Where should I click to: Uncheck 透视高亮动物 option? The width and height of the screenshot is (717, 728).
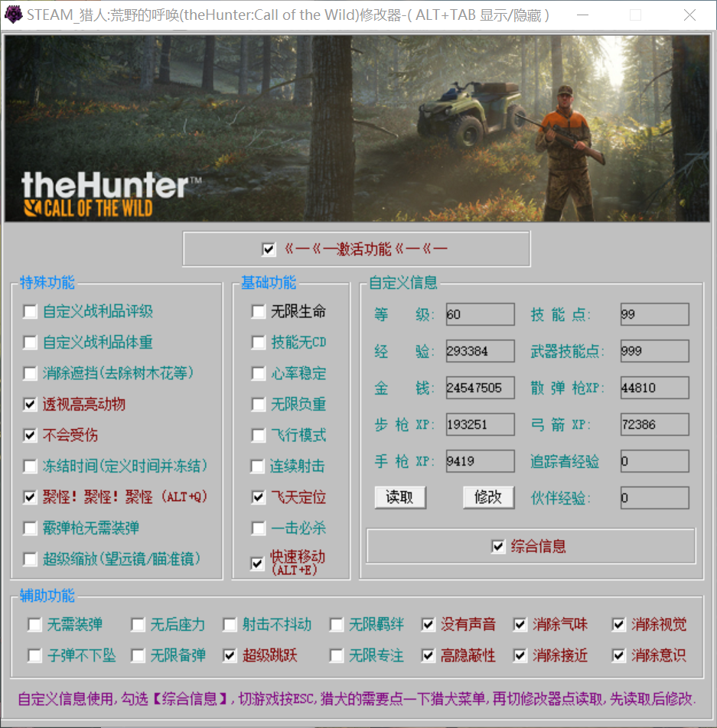point(30,405)
